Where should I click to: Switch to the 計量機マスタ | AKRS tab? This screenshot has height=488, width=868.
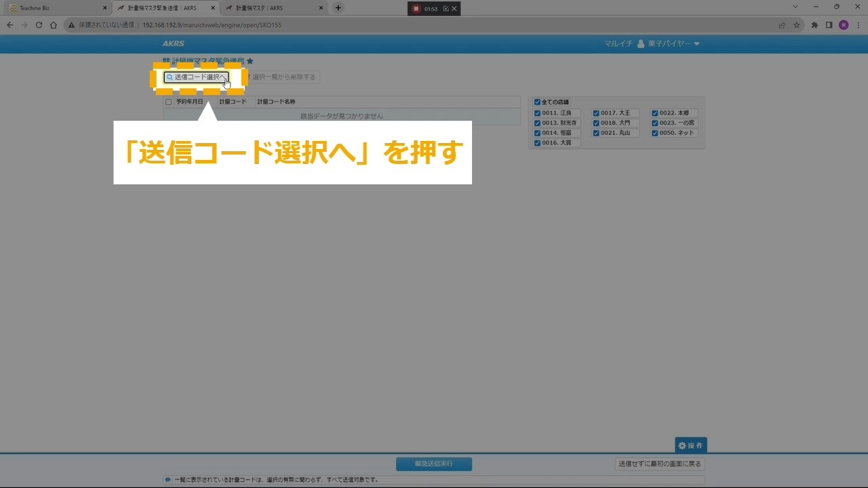click(x=271, y=8)
